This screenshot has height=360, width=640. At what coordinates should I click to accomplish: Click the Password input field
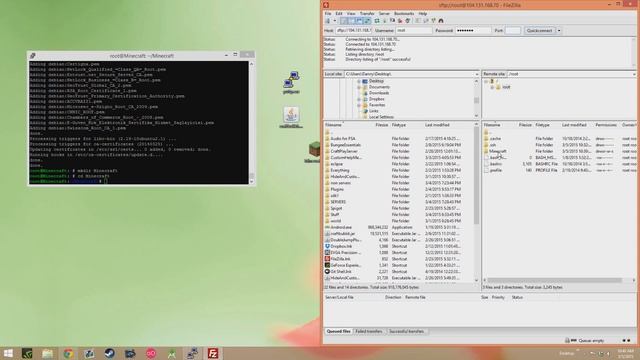pos(473,31)
